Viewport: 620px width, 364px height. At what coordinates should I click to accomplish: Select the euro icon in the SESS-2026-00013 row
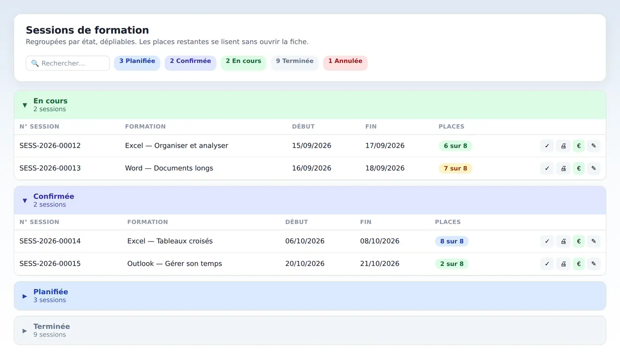click(x=579, y=169)
